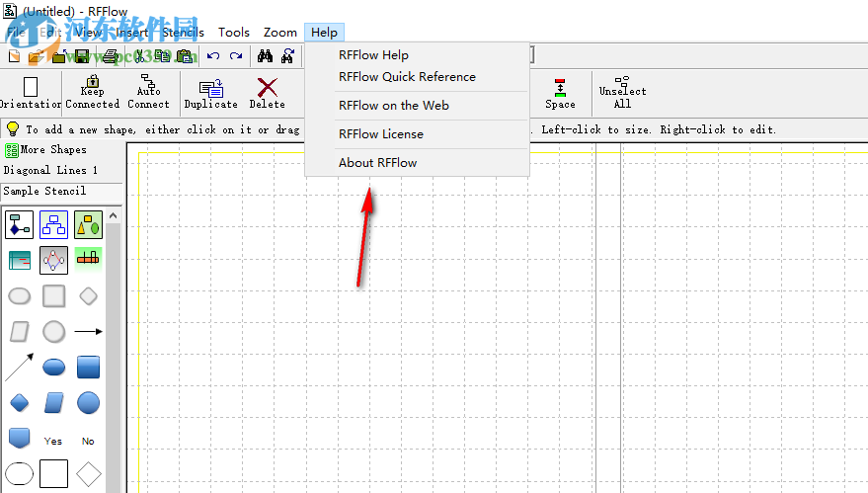This screenshot has width=868, height=493.
Task: Select the gray diamond shape
Action: click(x=88, y=295)
